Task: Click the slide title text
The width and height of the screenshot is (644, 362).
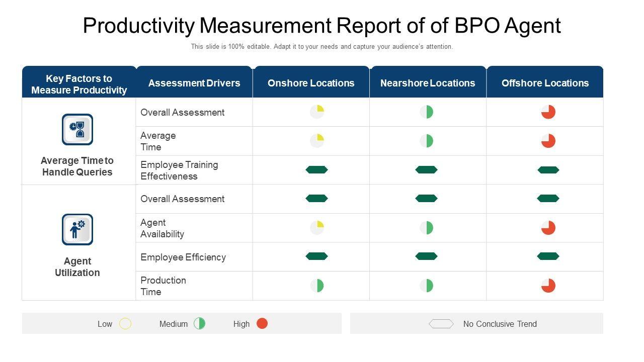Action: tap(321, 26)
